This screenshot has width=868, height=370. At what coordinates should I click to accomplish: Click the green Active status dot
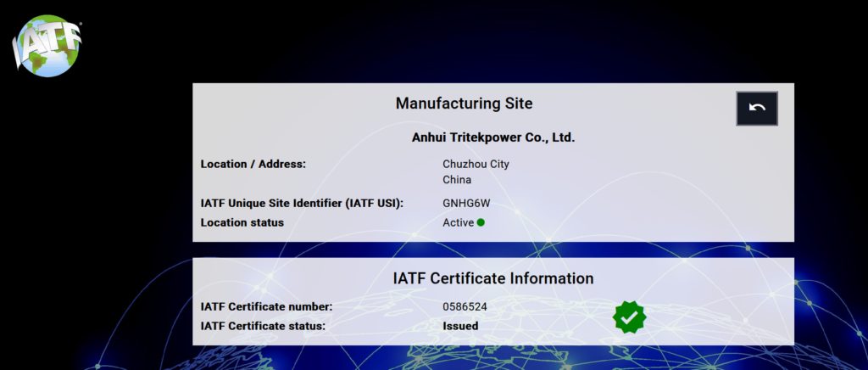click(x=481, y=222)
